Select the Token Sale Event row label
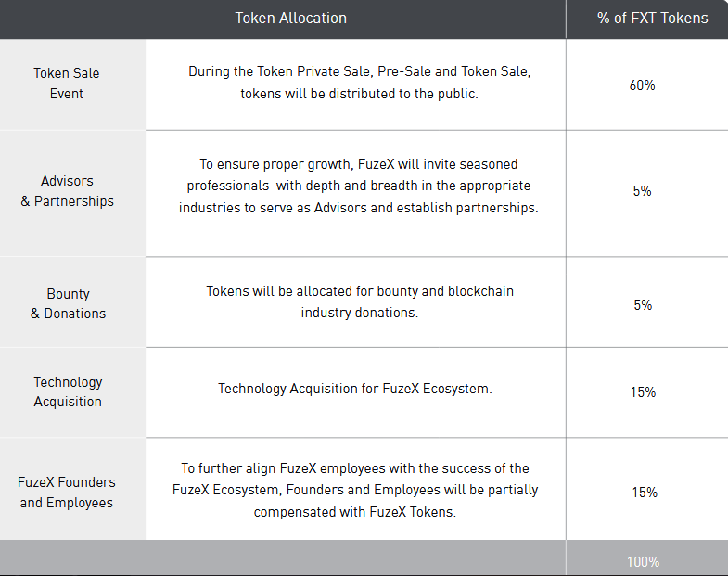The height and width of the screenshot is (576, 728). pyautogui.click(x=67, y=83)
